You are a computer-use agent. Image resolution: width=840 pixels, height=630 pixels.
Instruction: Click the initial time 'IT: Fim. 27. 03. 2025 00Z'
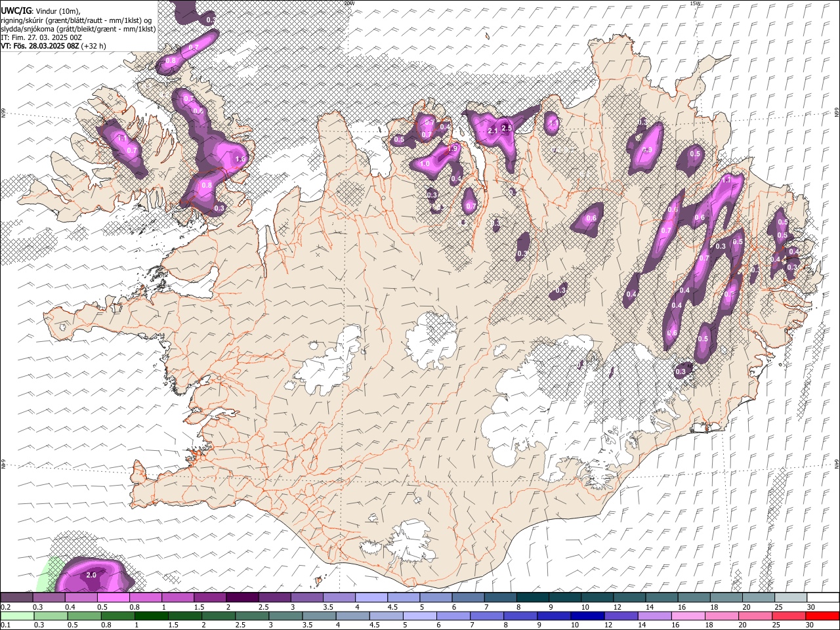tap(41, 37)
